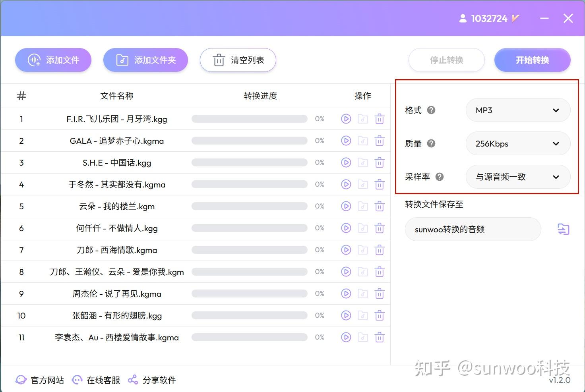Click the progress bar of 云朵 - 我的楼兰.kgm
The width and height of the screenshot is (585, 392).
pyautogui.click(x=249, y=206)
